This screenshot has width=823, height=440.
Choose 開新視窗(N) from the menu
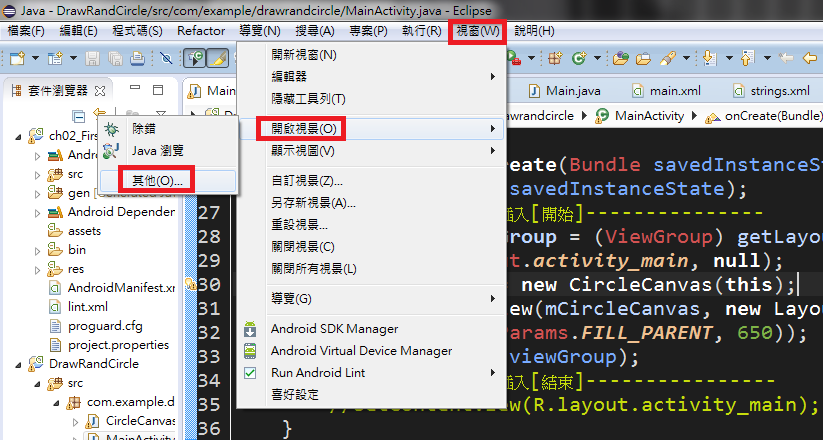(x=371, y=54)
